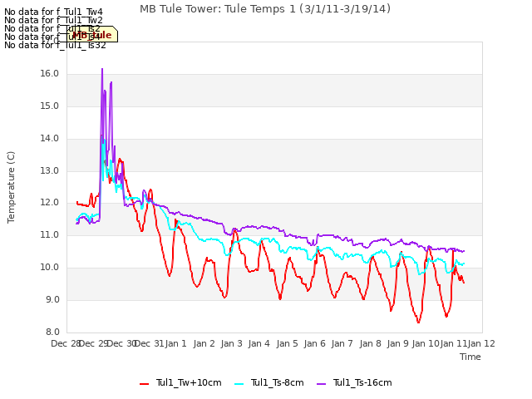Click the Jan 6 x-axis label
This screenshot has height=399, width=532.
tap(315, 343)
